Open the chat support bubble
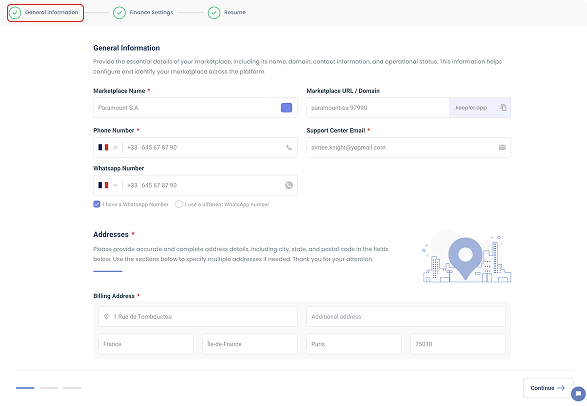587x406 pixels. click(x=578, y=394)
